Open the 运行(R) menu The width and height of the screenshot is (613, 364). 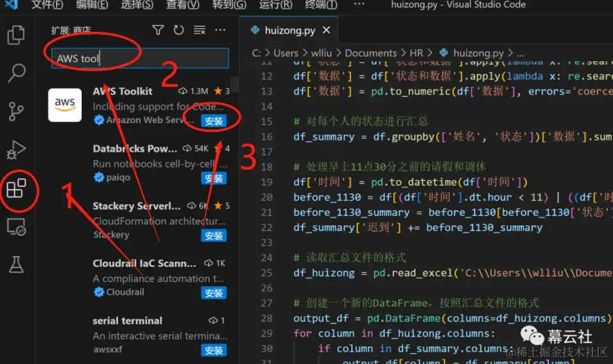pos(275,4)
